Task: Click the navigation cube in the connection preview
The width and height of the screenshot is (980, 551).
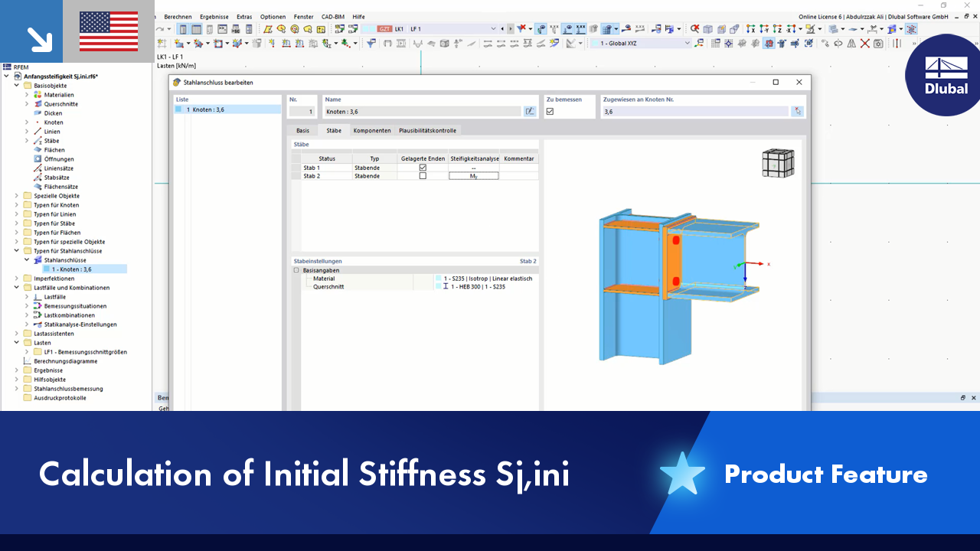Action: [778, 162]
